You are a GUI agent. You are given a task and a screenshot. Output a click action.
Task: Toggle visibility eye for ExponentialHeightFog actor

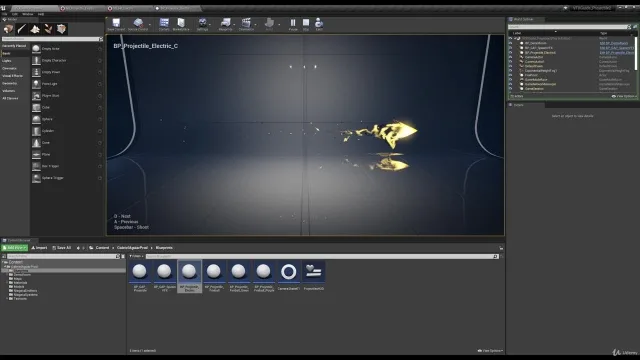coord(510,70)
